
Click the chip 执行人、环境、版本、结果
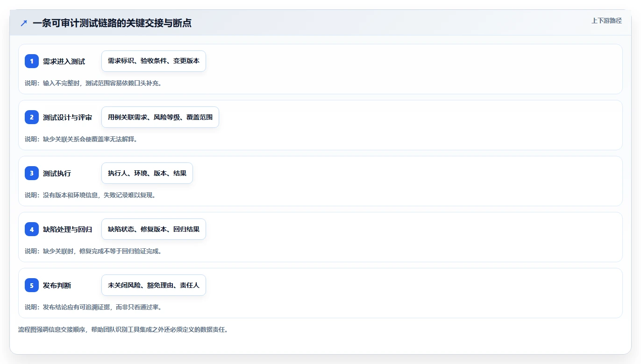[x=147, y=173]
